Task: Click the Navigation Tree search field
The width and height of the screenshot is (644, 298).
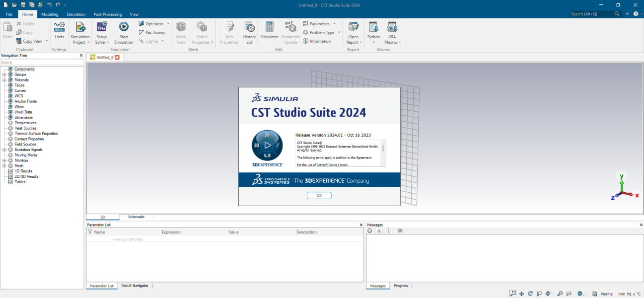Action: 42,63
